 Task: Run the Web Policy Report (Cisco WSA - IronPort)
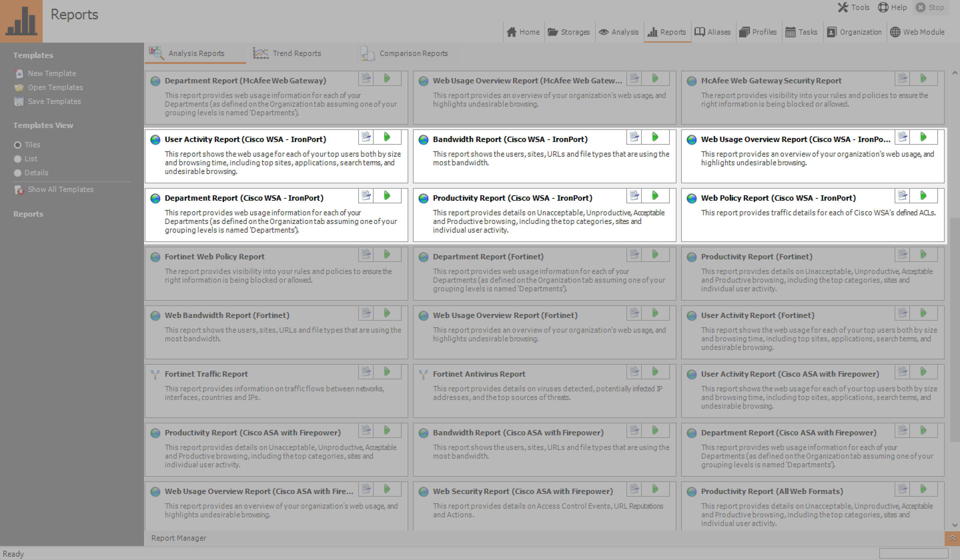[x=923, y=196]
